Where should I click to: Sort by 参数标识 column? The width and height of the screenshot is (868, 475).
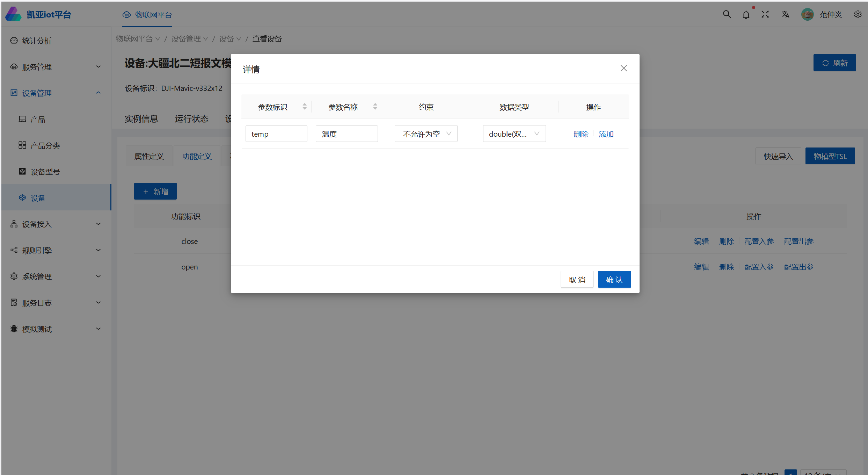point(305,107)
